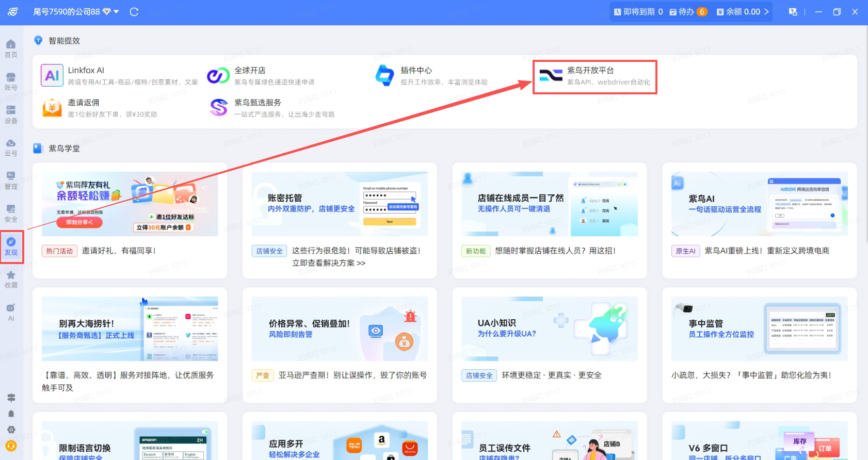Screen dimensions: 868x460
Task: Open the 余额轻松赚 promo thumbnail
Action: point(130,204)
